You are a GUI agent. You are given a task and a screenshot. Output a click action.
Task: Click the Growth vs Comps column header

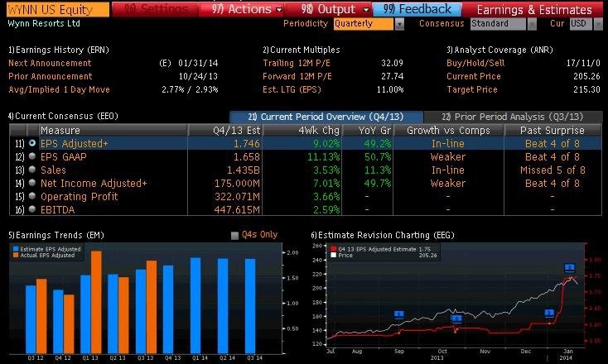pyautogui.click(x=449, y=130)
